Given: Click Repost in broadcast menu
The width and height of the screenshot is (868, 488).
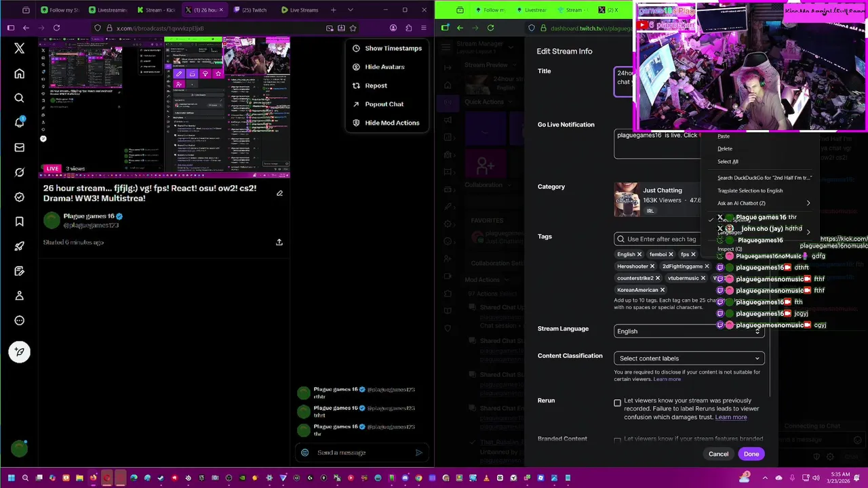Looking at the screenshot, I should tap(370, 85).
